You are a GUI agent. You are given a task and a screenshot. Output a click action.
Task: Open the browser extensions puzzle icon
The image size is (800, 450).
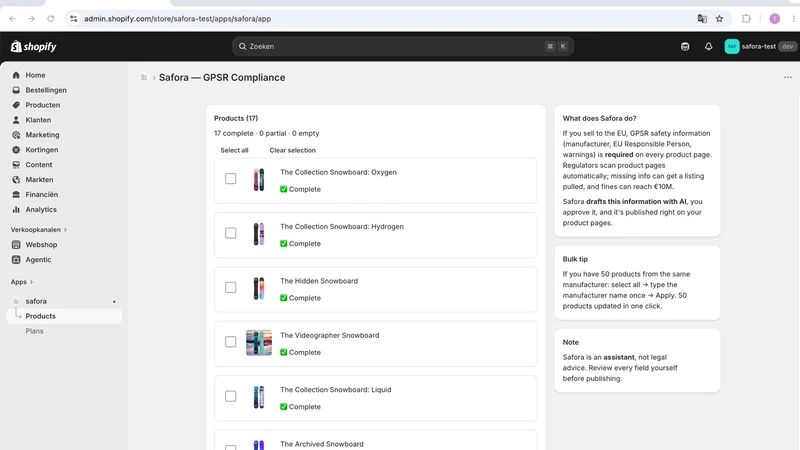[x=746, y=19]
